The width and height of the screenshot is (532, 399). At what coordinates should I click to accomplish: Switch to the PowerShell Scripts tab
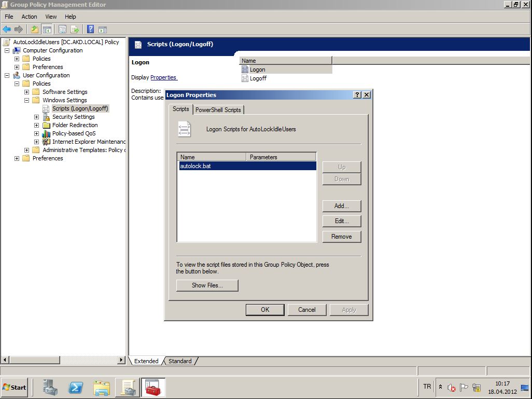(x=218, y=109)
